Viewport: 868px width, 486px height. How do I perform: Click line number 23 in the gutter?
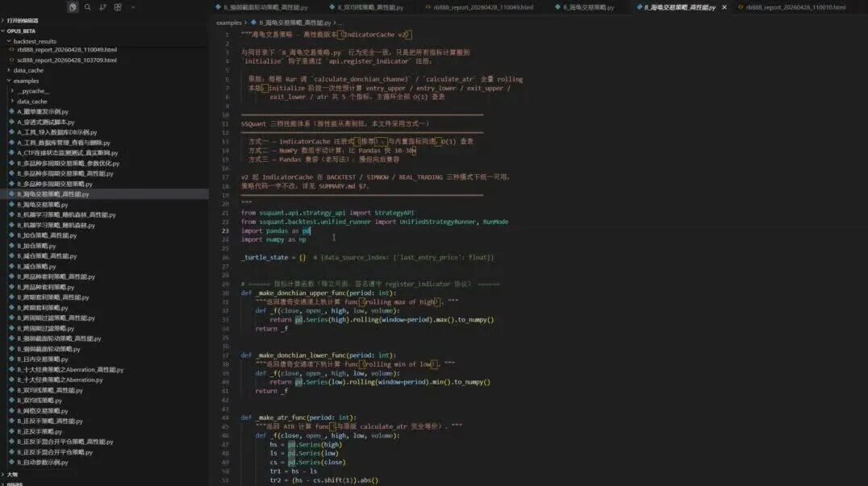pyautogui.click(x=225, y=231)
